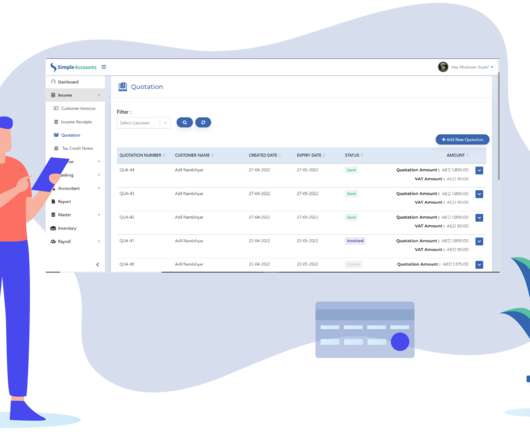Viewport: 530px width, 442px height.
Task: Click the Simple Accounts logo
Action: pos(73,67)
